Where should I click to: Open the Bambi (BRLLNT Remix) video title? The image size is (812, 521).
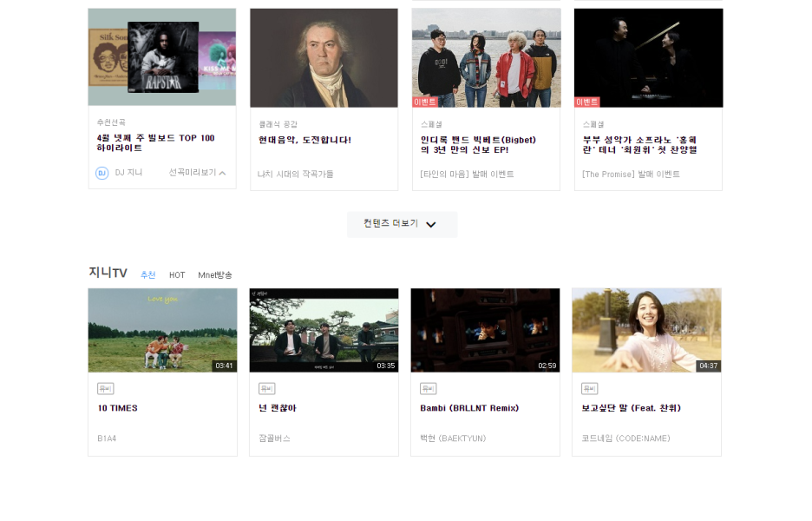[x=469, y=408]
